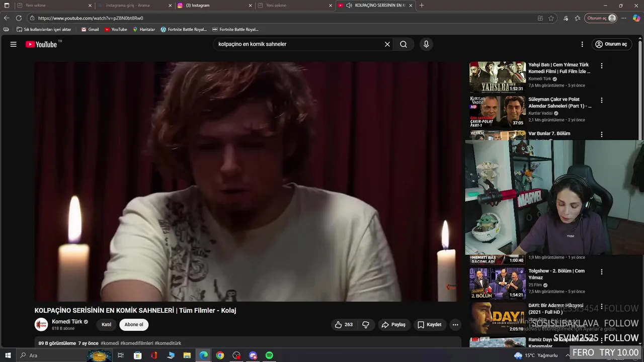This screenshot has width=644, height=362.
Task: Open Süleyman Çakır ve Polat thumbnail
Action: tap(498, 112)
